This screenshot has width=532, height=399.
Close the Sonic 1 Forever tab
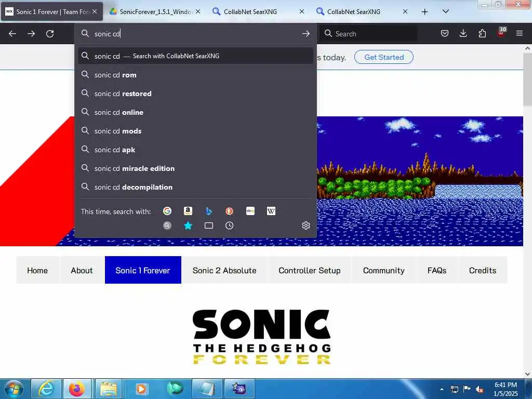pos(95,11)
